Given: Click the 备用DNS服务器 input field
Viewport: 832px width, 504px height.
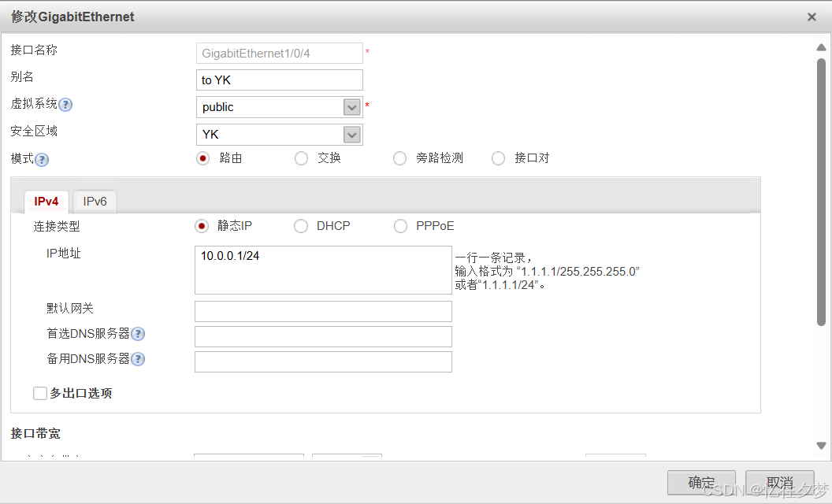Looking at the screenshot, I should click(323, 361).
